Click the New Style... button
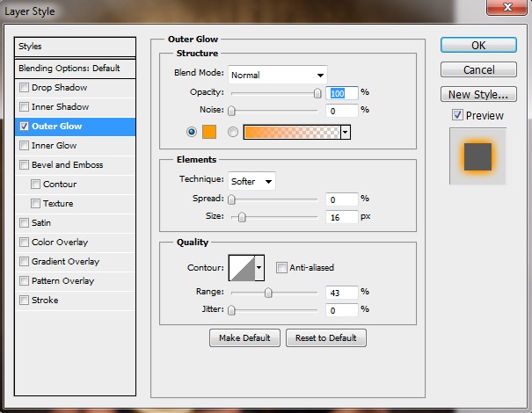The image size is (532, 413). coord(478,94)
